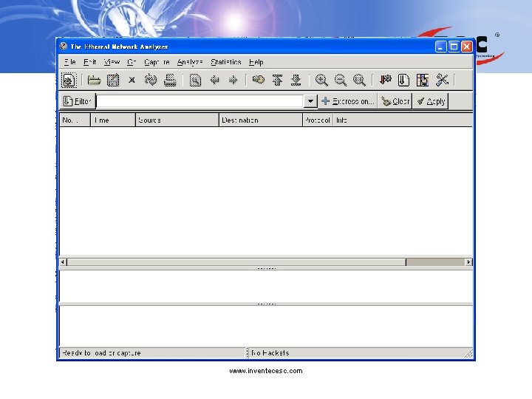Click the www.inventecesc.com text

tap(266, 371)
